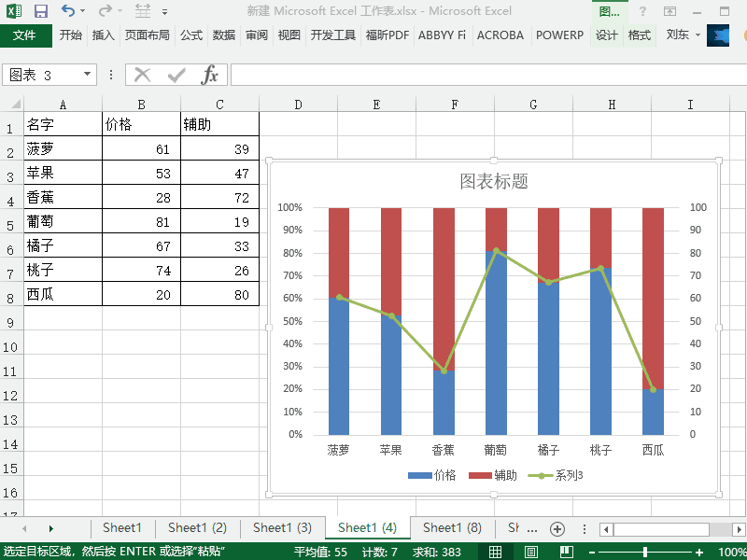
Task: Select the Sheet1 (3) worksheet tab
Action: pos(282,527)
